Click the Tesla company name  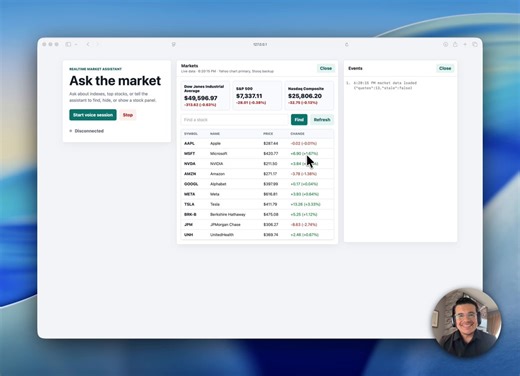(x=215, y=204)
